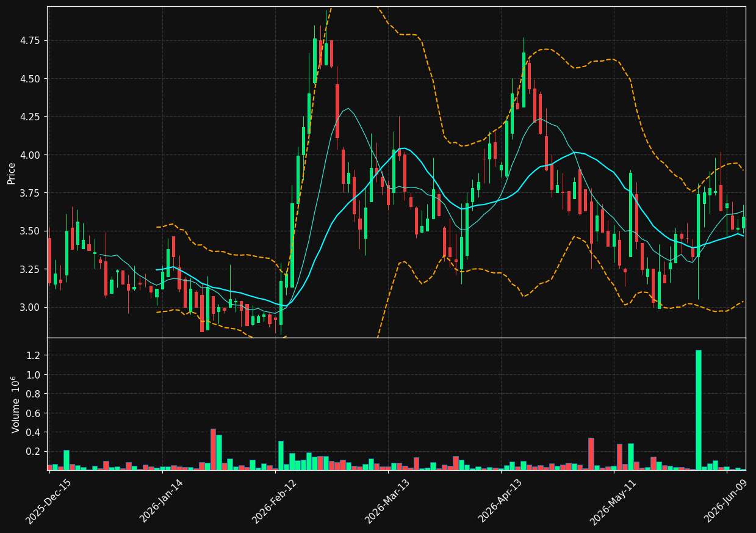
Task: Click the 1.2 volume tick label
Action: tap(34, 355)
